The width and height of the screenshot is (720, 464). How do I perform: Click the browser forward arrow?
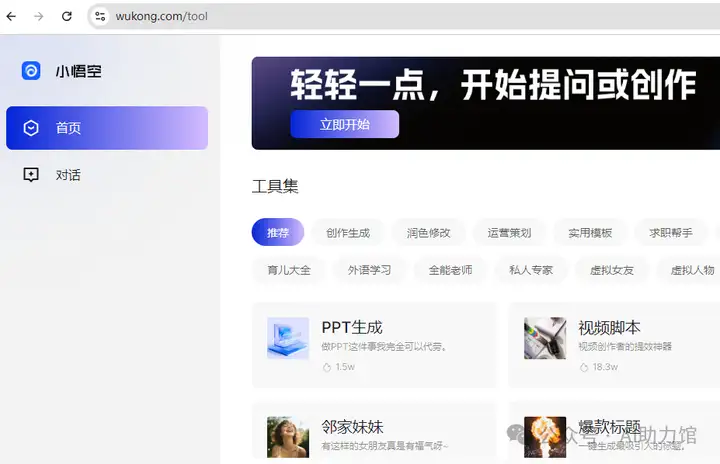[39, 17]
